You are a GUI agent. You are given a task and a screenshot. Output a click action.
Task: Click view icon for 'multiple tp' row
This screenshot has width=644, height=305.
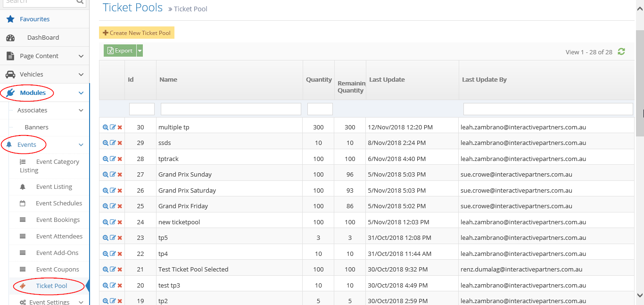pos(106,127)
